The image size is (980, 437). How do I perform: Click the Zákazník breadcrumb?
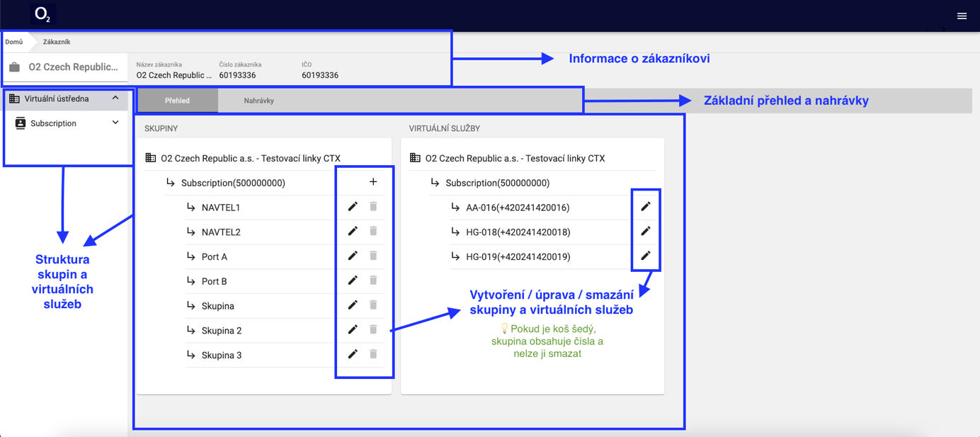[57, 42]
